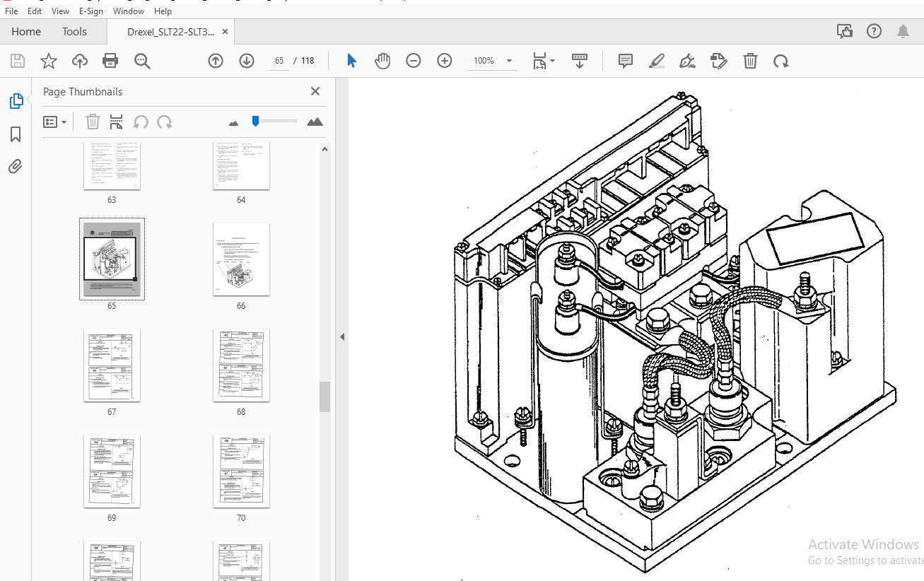Open the Window menu

tap(129, 11)
